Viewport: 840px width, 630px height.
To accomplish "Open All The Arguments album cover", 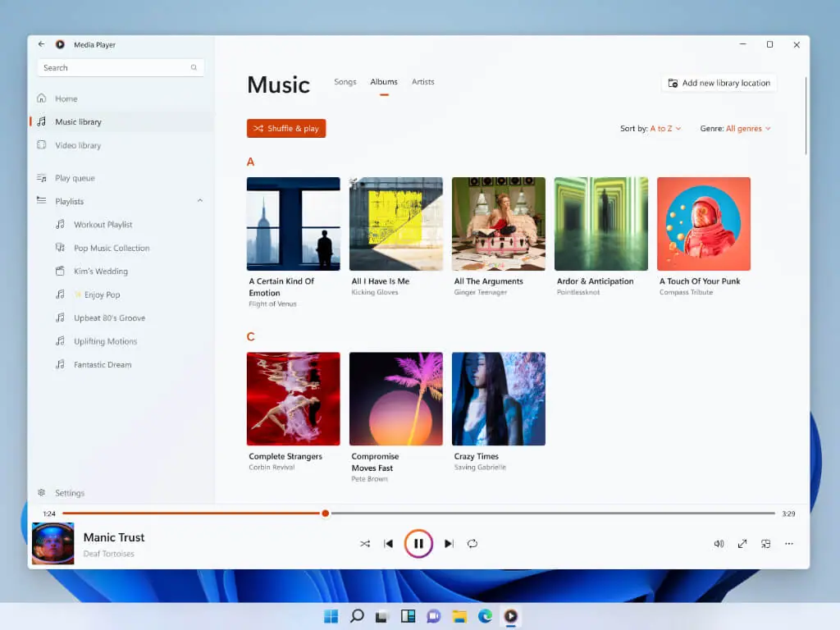I will tap(499, 224).
